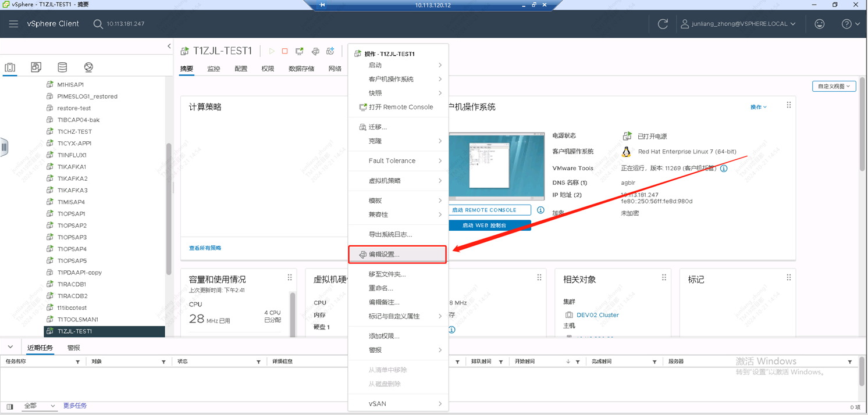The width and height of the screenshot is (868, 415).
Task: Click the refresh icon in top bar
Action: [663, 24]
